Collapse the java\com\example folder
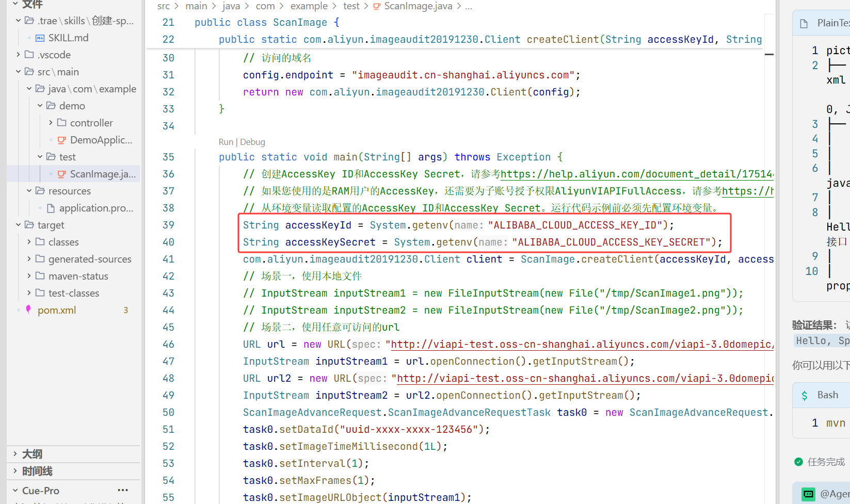Screen dimensions: 850x504 pyautogui.click(x=29, y=89)
